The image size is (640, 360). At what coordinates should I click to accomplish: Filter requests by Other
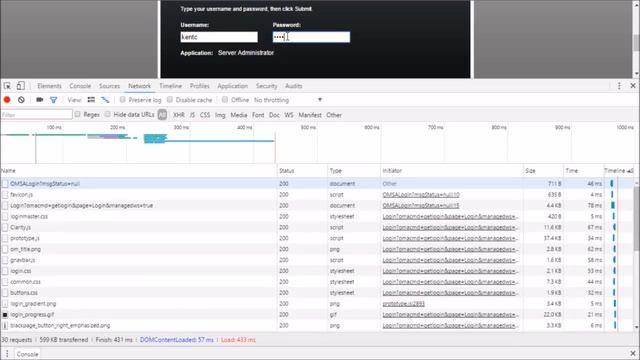point(334,115)
